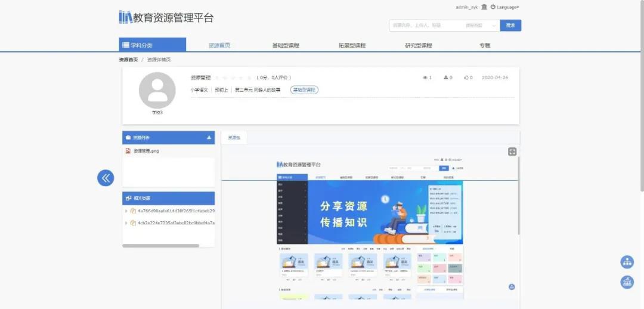
Task: Click the 2020-04-26 date
Action: 495,78
